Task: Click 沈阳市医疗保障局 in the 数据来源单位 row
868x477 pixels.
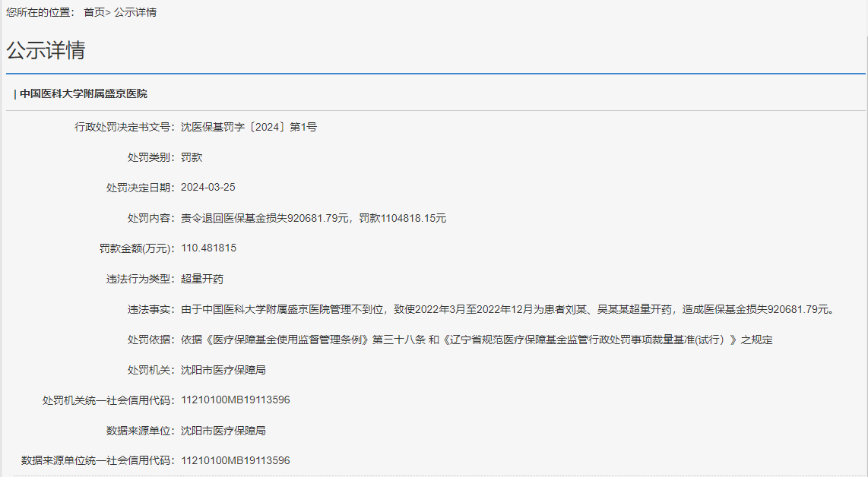Action: (223, 431)
